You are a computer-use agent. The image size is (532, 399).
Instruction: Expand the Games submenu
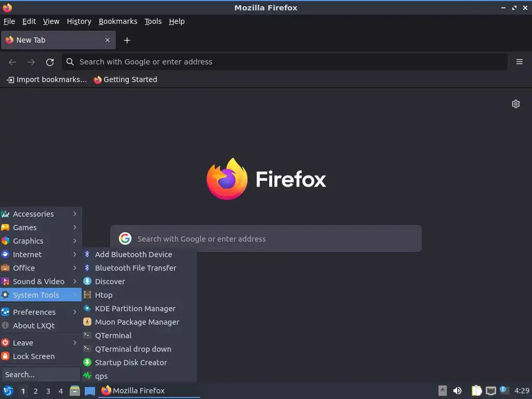click(x=41, y=228)
